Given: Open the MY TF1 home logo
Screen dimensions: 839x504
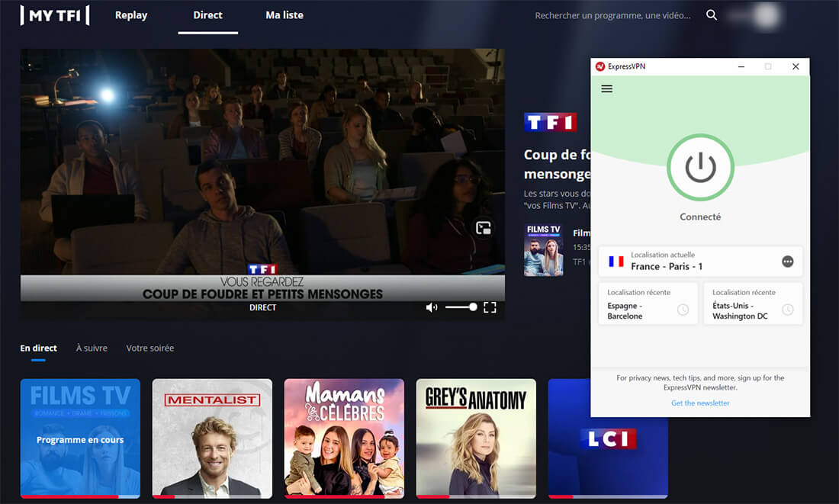Looking at the screenshot, I should click(55, 15).
